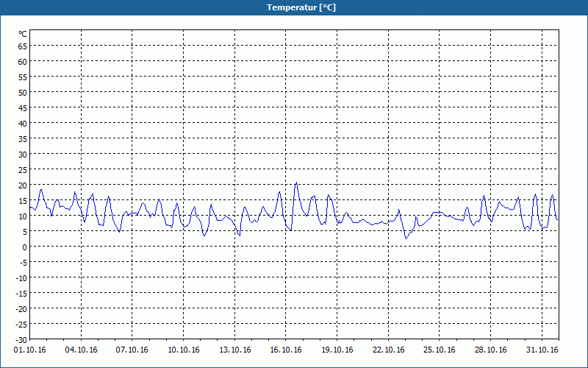This screenshot has height=368, width=588.
Task: Select the 19.10.16 date label
Action: [x=337, y=350]
